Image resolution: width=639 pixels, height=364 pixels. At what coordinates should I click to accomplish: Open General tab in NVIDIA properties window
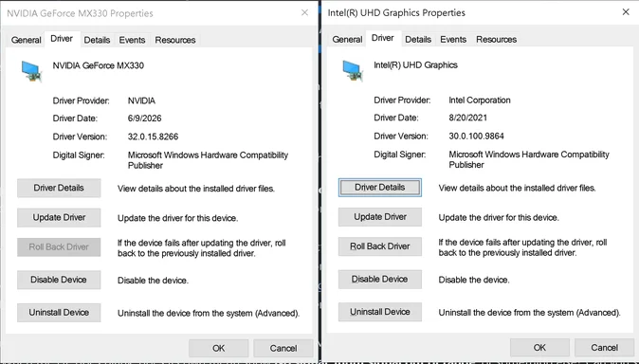27,40
